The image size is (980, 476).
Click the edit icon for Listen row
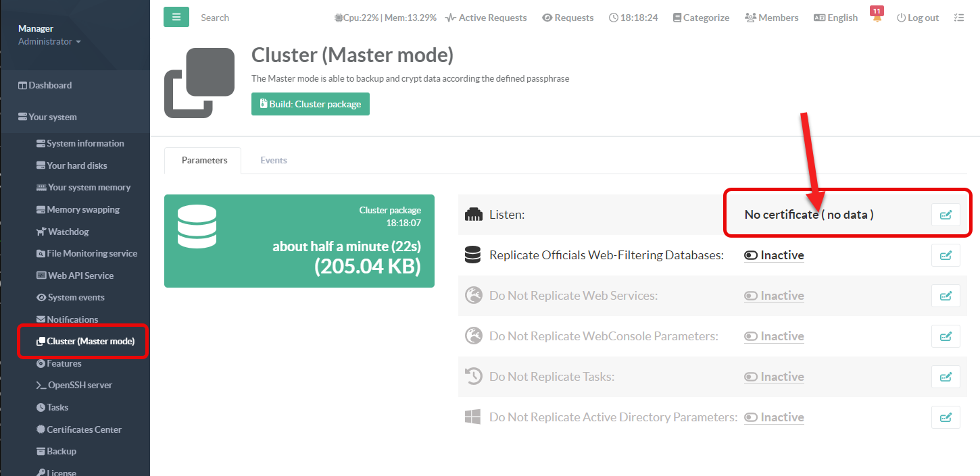946,215
